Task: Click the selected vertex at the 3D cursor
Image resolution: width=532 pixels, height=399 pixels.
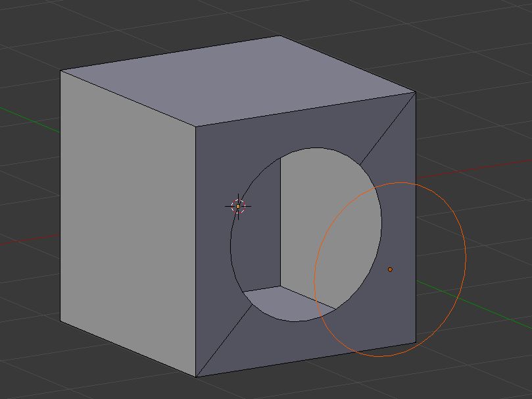Action: (x=238, y=206)
